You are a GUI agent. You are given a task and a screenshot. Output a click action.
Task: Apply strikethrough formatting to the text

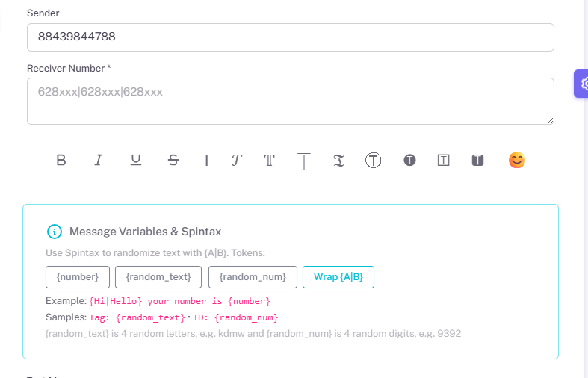(173, 160)
